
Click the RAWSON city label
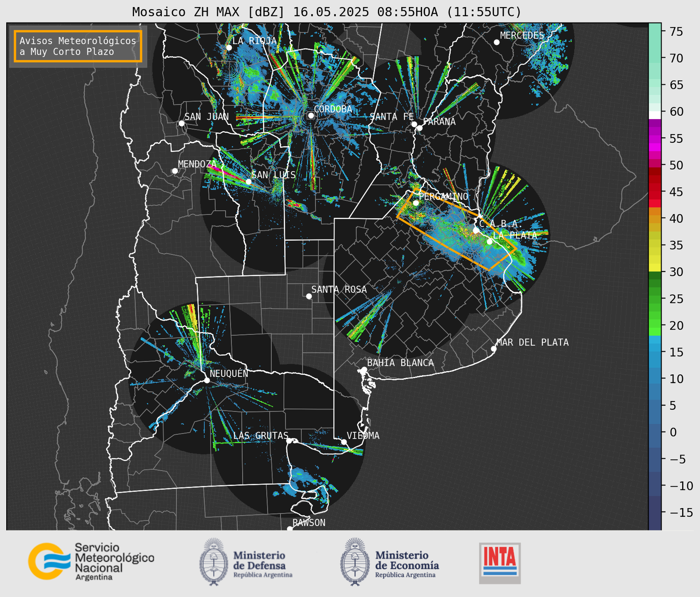pos(309,523)
